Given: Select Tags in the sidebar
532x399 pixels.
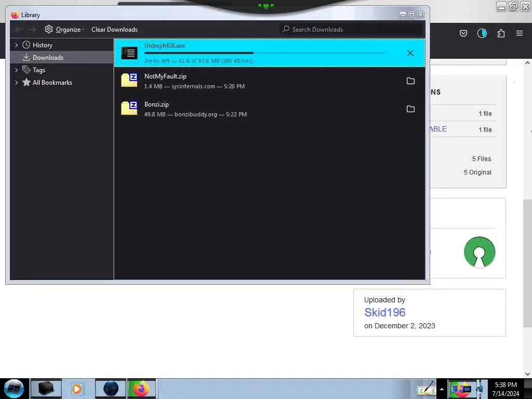Looking at the screenshot, I should point(38,70).
